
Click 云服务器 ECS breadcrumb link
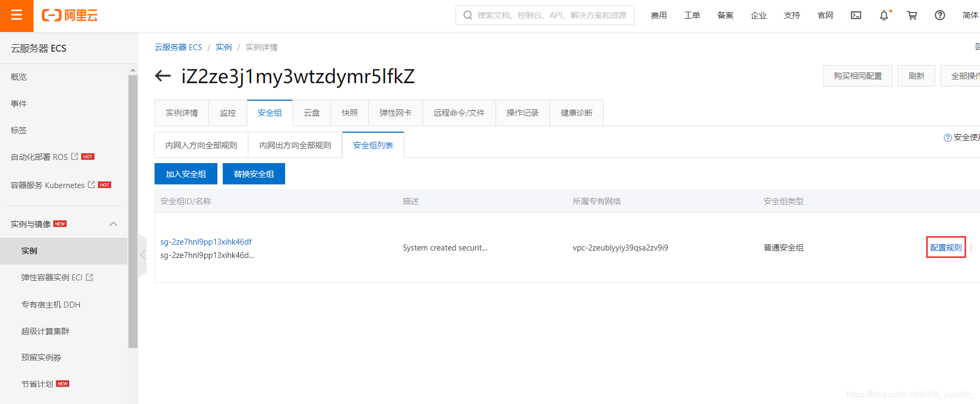click(x=178, y=47)
